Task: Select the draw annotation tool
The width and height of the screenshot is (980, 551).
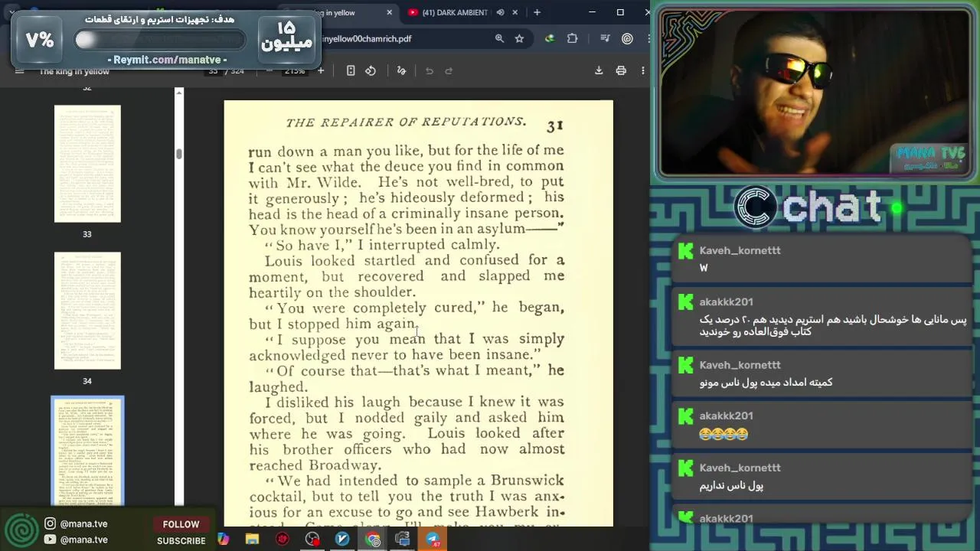Action: (401, 70)
